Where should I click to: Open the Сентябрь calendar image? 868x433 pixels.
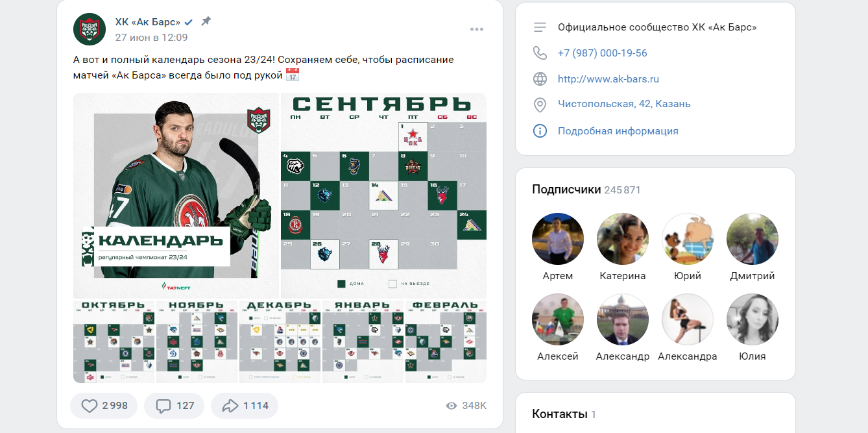[383, 195]
